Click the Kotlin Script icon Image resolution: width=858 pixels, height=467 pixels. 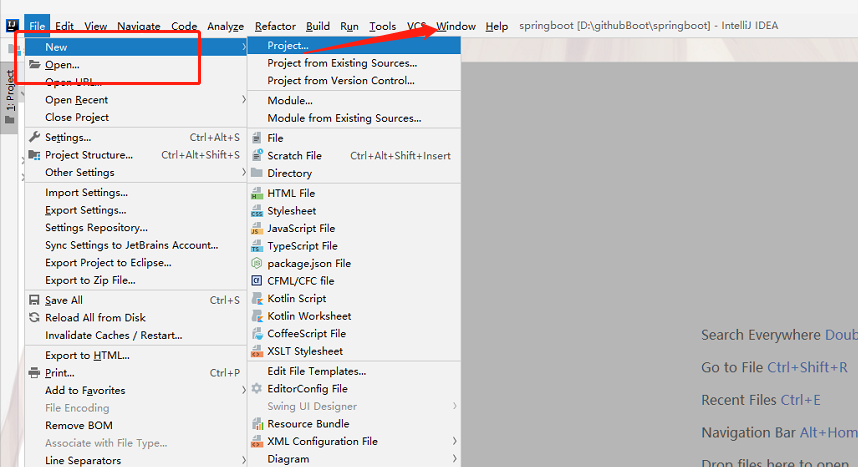(x=257, y=298)
